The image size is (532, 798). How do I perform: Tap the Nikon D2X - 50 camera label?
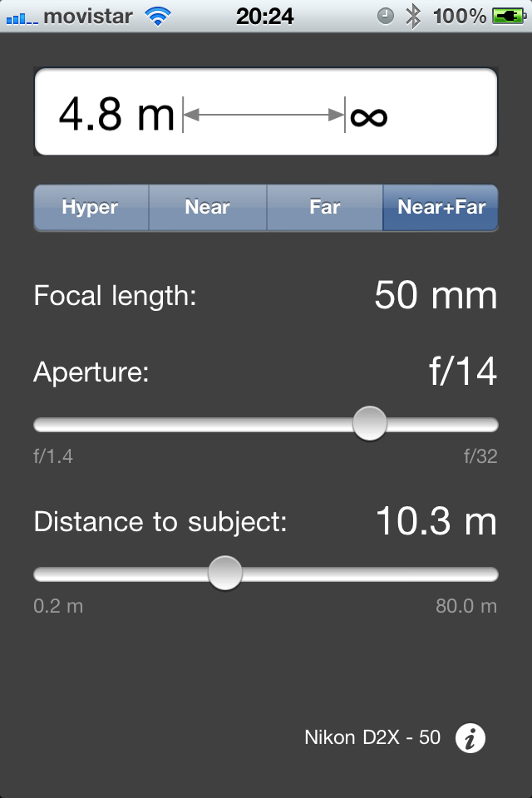point(372,737)
